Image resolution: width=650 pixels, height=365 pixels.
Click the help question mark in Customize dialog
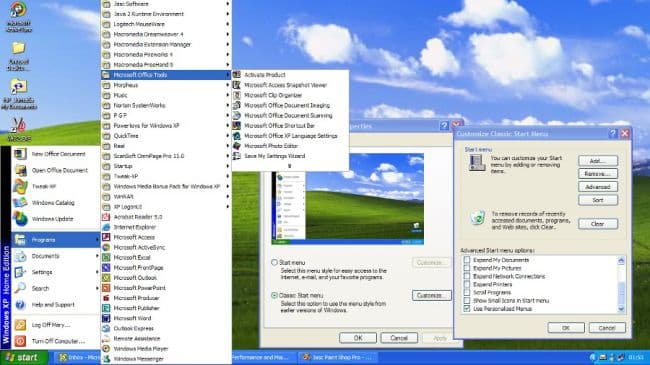click(613, 134)
